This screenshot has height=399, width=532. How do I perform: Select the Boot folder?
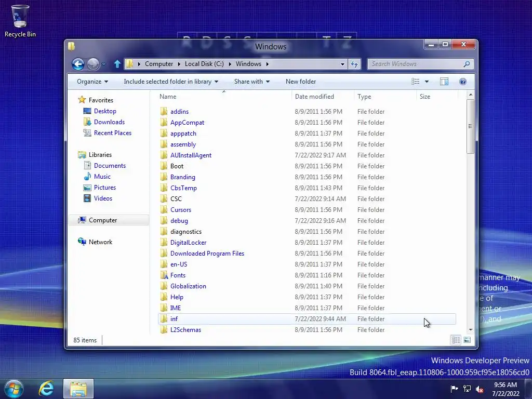[177, 166]
